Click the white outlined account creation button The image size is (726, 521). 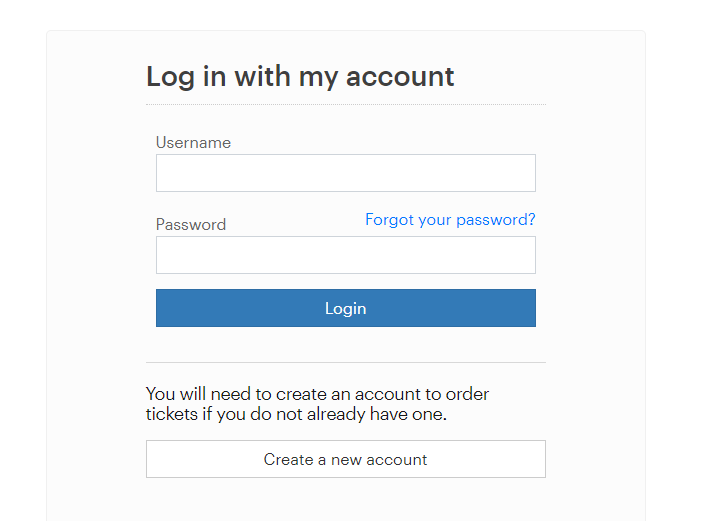pos(345,460)
